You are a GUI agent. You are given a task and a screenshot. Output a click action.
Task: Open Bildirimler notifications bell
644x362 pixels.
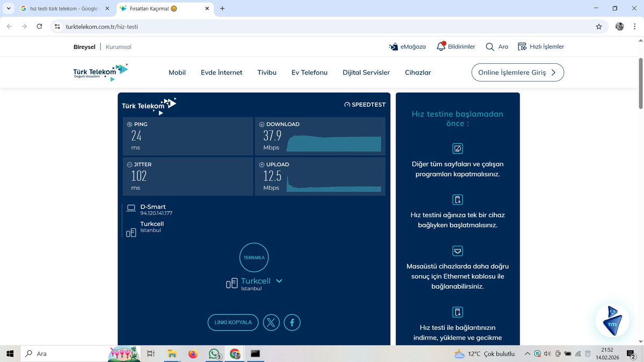pos(456,47)
